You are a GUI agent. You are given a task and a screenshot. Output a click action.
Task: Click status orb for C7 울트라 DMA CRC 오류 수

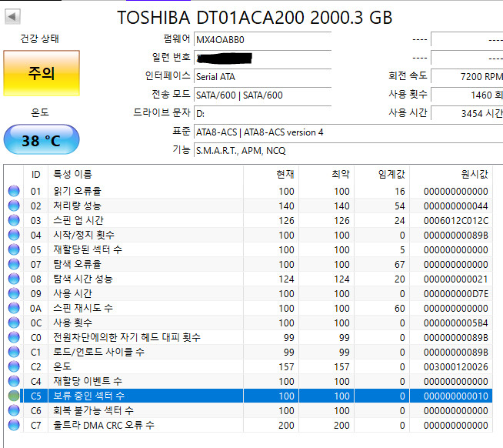click(14, 425)
